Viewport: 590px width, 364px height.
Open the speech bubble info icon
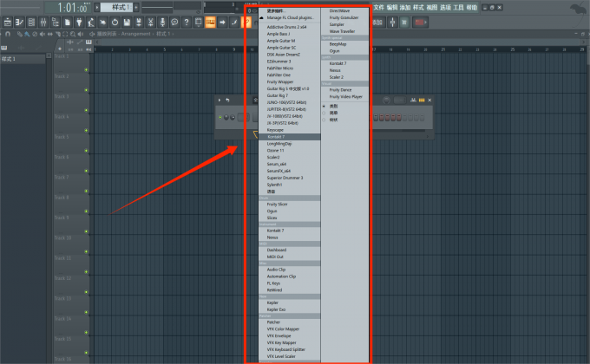click(174, 23)
